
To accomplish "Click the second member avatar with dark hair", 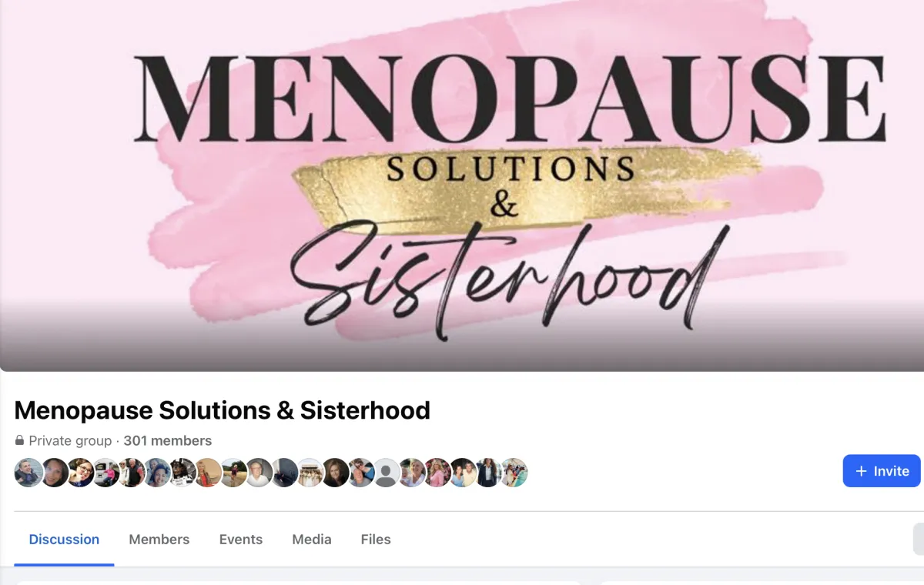I will click(x=55, y=473).
